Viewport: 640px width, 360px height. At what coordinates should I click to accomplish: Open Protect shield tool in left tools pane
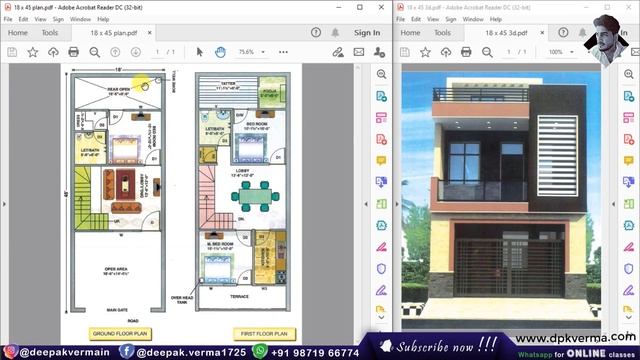tap(381, 269)
